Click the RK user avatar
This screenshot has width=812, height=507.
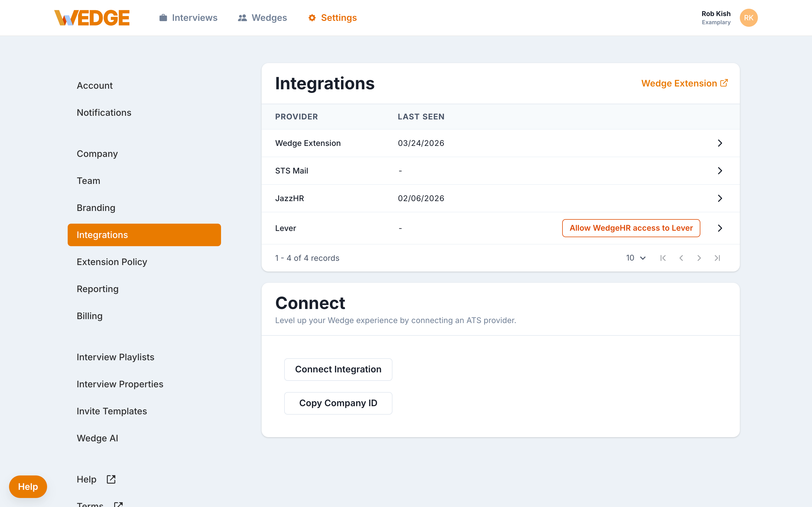(x=749, y=18)
